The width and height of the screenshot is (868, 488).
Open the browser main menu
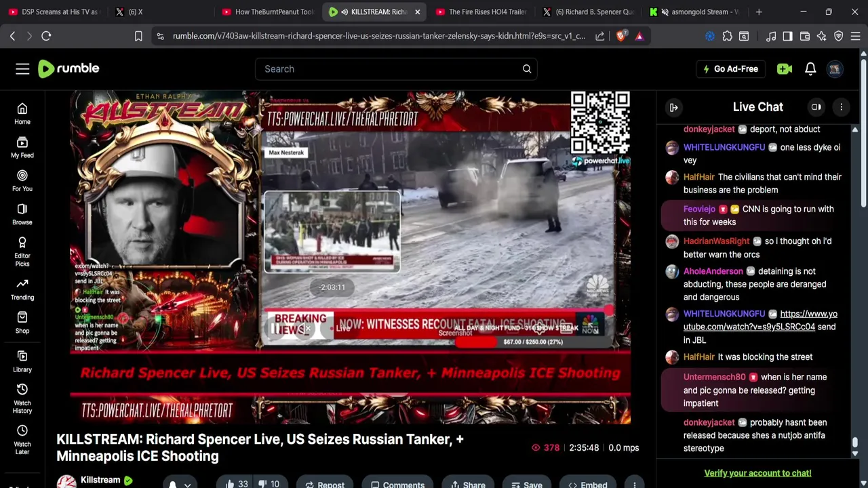[x=855, y=36]
